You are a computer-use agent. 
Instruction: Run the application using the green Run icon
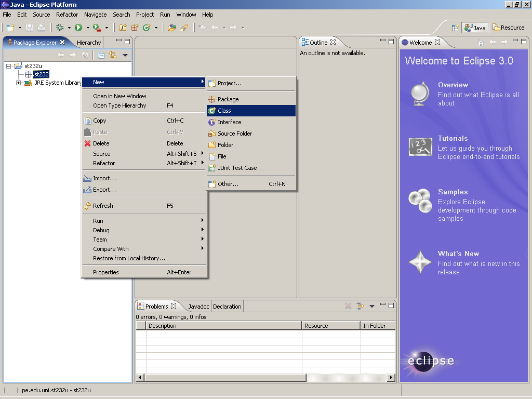(78, 28)
